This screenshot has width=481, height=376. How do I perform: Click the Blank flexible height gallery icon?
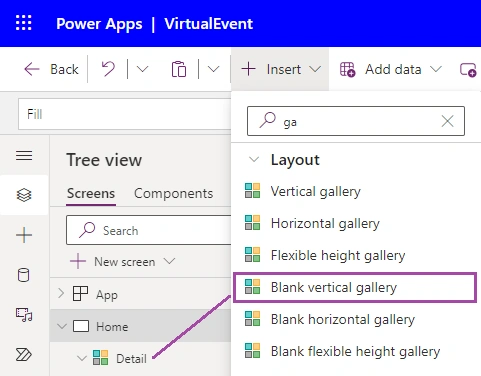[252, 351]
